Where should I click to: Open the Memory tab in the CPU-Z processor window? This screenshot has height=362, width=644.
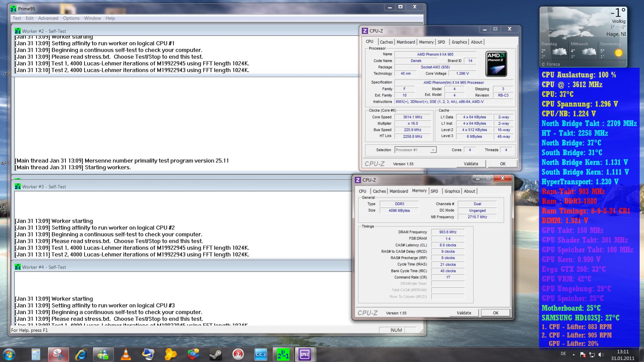[x=426, y=42]
